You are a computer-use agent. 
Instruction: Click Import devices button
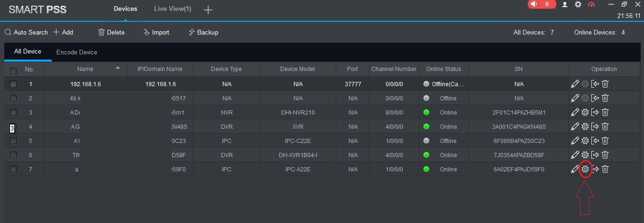(156, 32)
